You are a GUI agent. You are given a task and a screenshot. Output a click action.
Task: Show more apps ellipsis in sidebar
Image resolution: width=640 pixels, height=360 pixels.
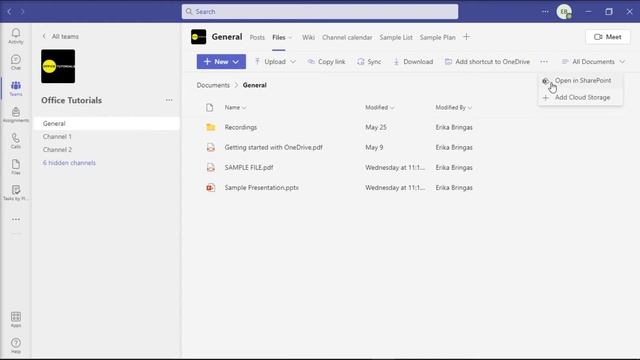coord(16,220)
